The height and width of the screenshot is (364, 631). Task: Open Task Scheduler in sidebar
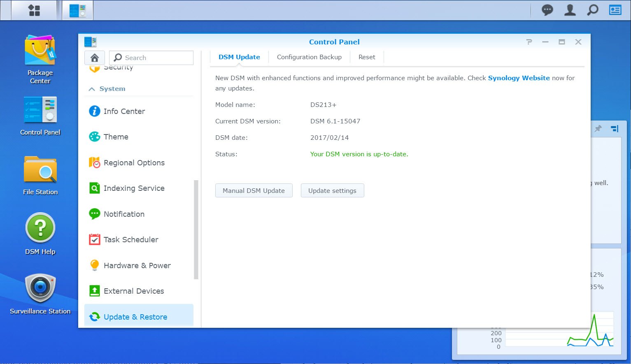tap(139, 240)
